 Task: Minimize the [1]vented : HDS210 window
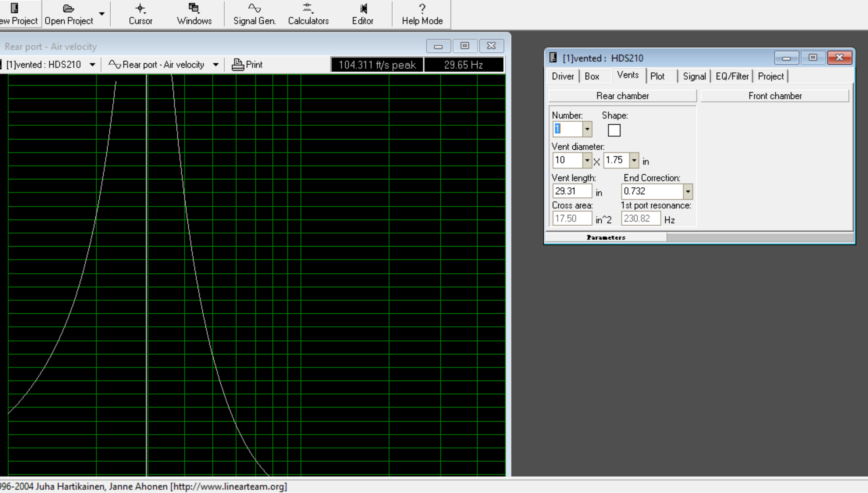click(x=787, y=58)
